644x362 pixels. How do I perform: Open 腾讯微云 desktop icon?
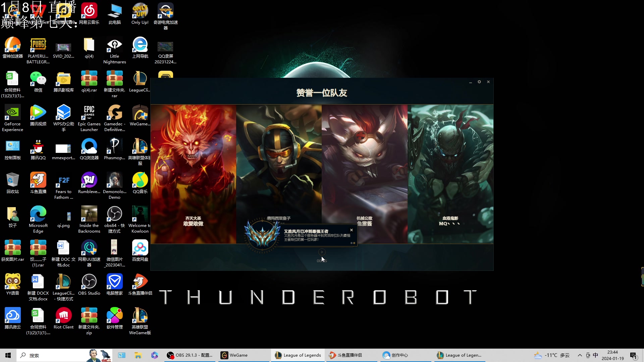(13, 319)
